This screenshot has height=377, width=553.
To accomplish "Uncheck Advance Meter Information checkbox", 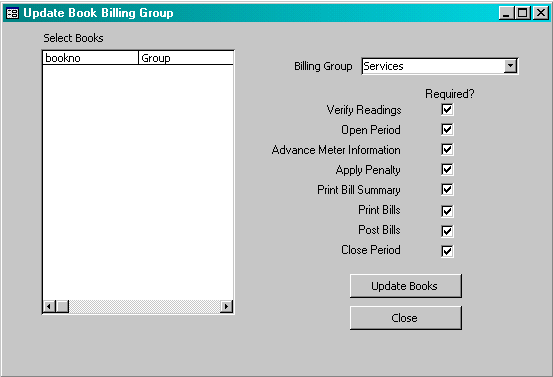I will point(447,149).
